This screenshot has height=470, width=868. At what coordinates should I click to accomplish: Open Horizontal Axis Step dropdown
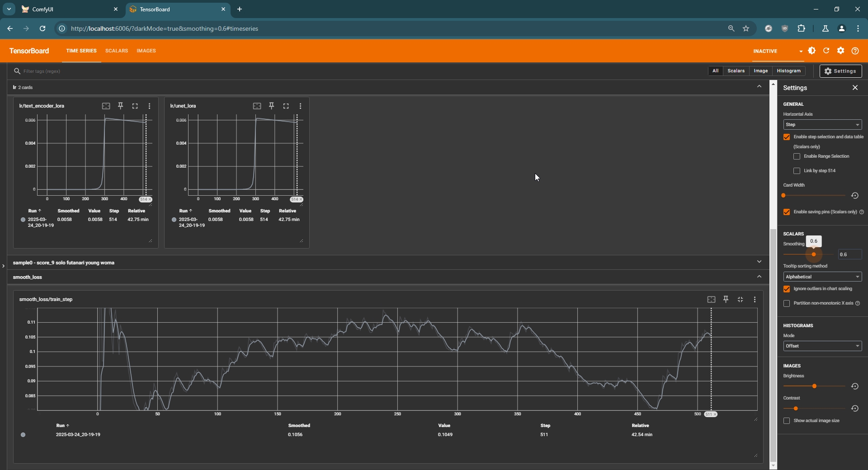pyautogui.click(x=822, y=125)
